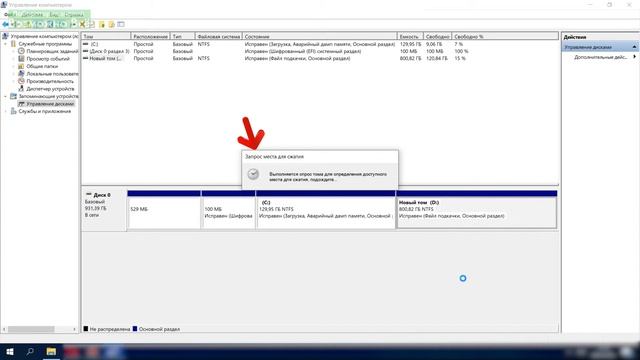Click the left arrow of tree scrollbar
The image size is (640, 360).
[4, 329]
